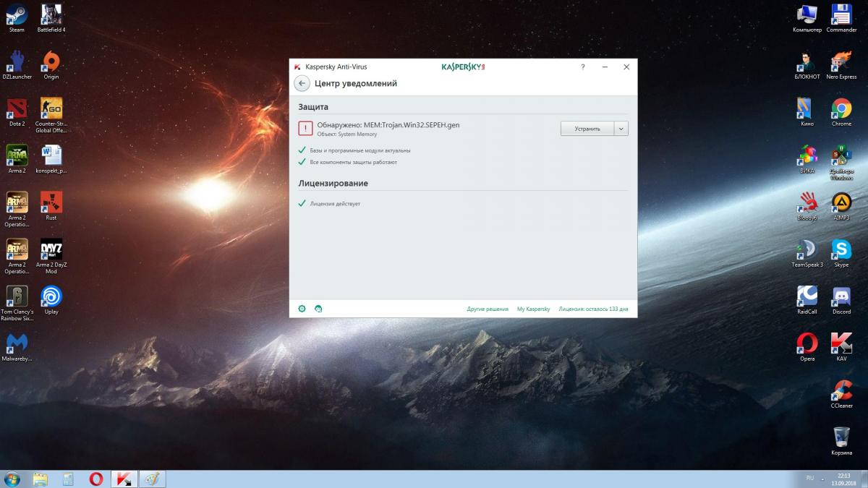Screen dimensions: 868x488
Task: Select AIMP3 desktop icon
Action: click(841, 206)
